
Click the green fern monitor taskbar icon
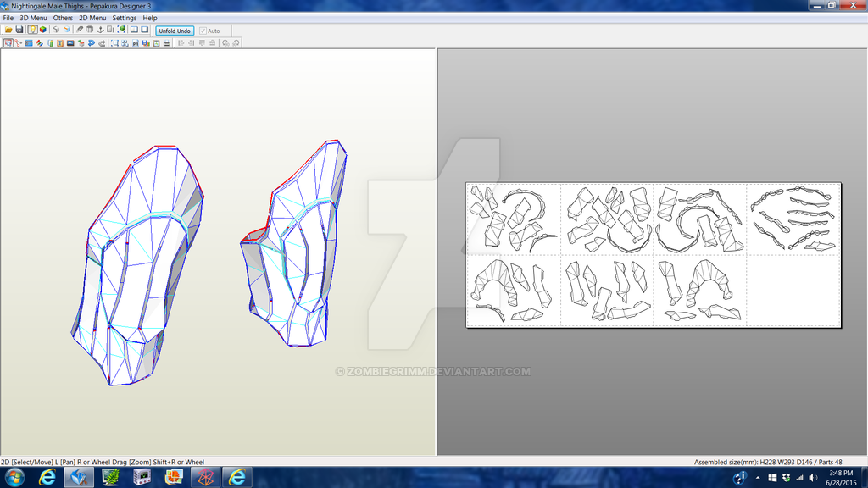pyautogui.click(x=111, y=477)
